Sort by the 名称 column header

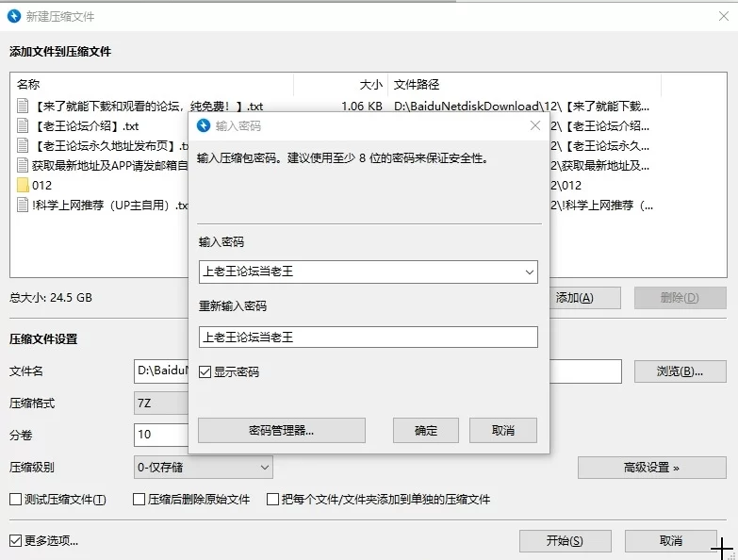pos(28,85)
